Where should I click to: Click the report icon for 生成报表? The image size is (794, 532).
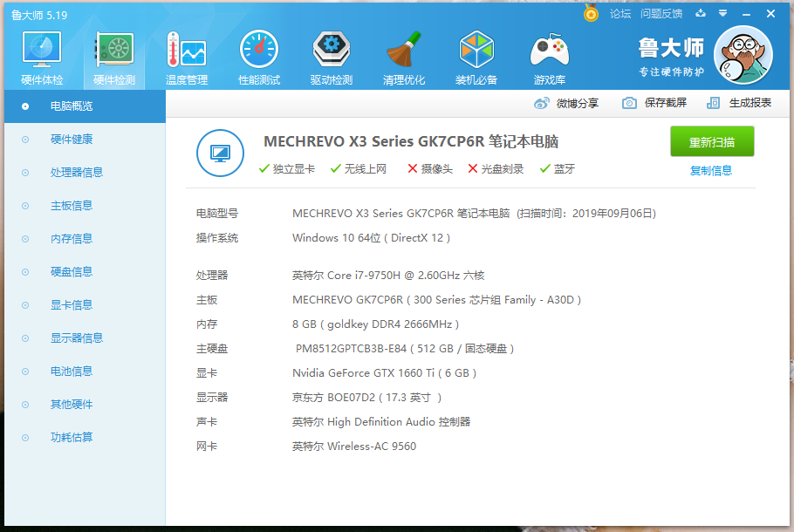[714, 103]
